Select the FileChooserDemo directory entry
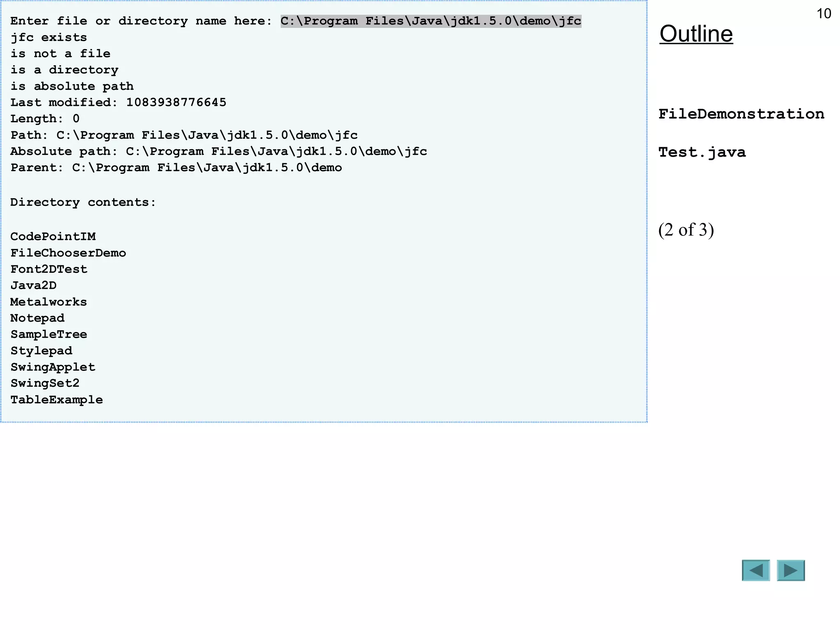 pyautogui.click(x=68, y=253)
